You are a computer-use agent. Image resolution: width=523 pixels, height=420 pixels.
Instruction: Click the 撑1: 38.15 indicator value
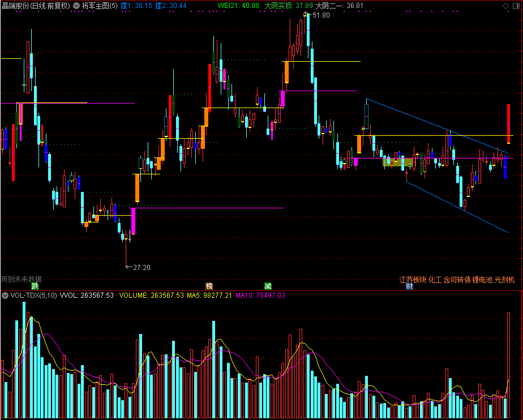pos(136,6)
